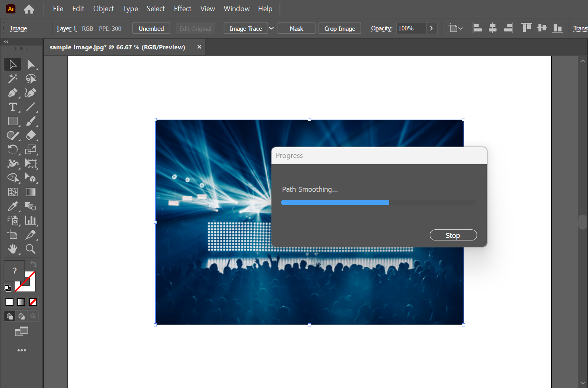This screenshot has height=388, width=588.
Task: Select the Rectangle tool
Action: click(x=13, y=121)
